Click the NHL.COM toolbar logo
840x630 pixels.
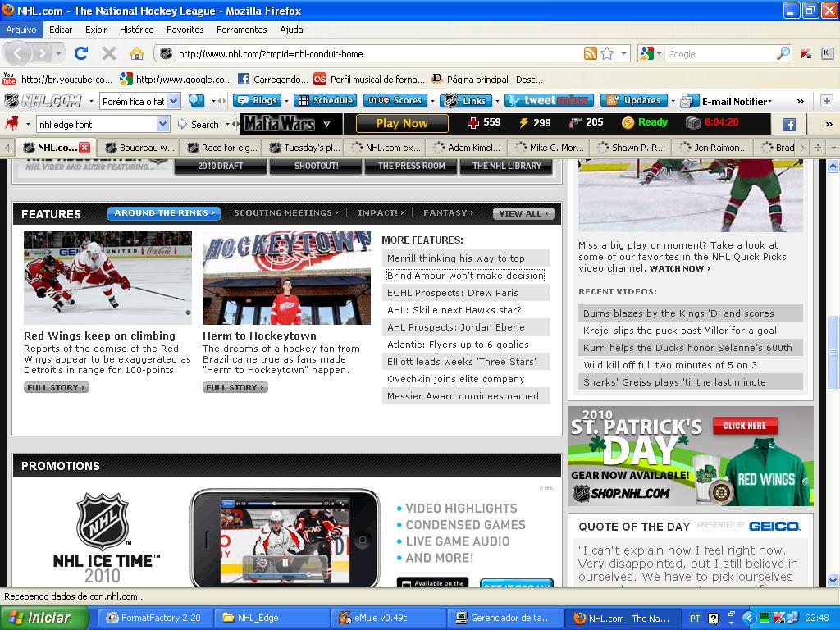point(43,101)
